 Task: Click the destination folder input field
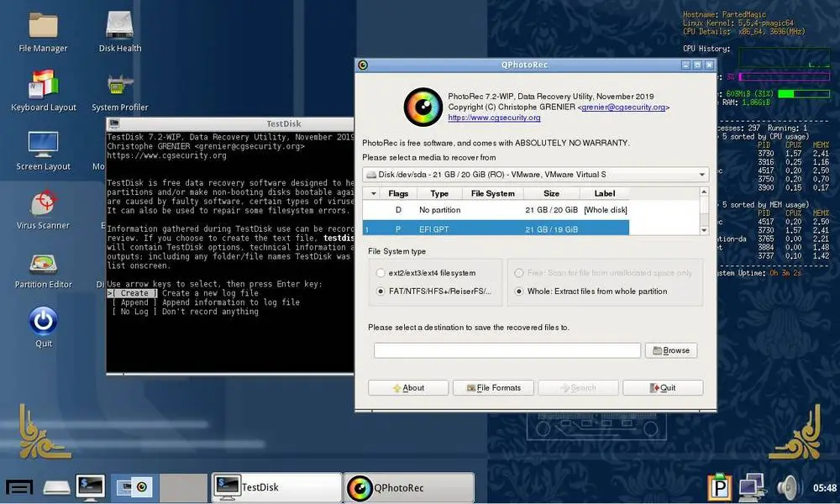pyautogui.click(x=507, y=350)
